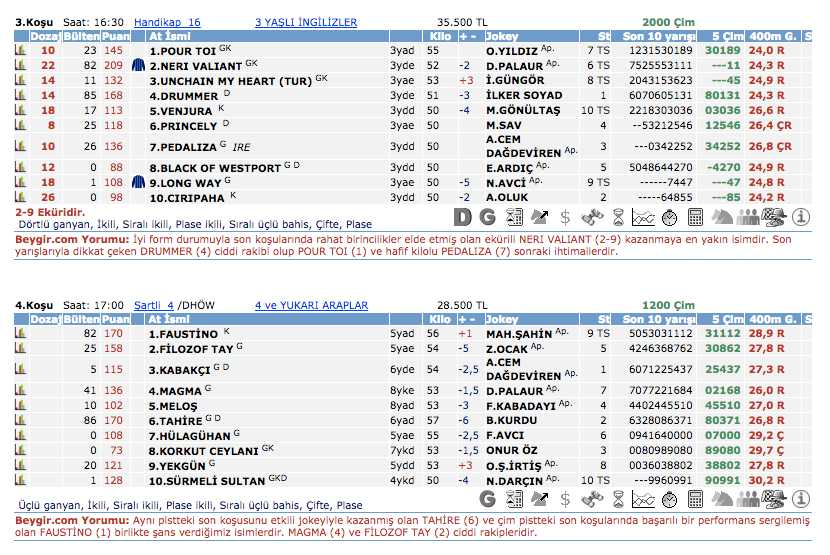This screenshot has width=830, height=555.
Task: Click the binoculars icon under race 3
Action: [x=591, y=216]
